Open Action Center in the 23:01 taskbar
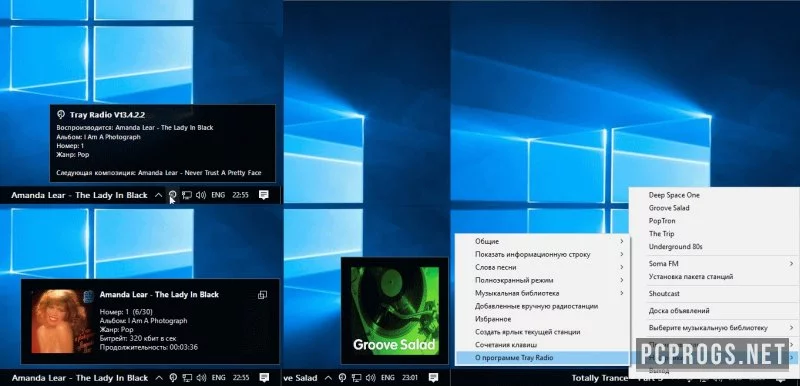 pyautogui.click(x=433, y=378)
